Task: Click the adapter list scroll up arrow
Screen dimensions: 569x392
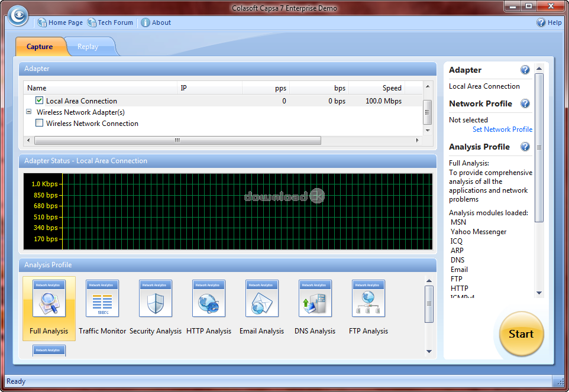Action: pyautogui.click(x=428, y=86)
